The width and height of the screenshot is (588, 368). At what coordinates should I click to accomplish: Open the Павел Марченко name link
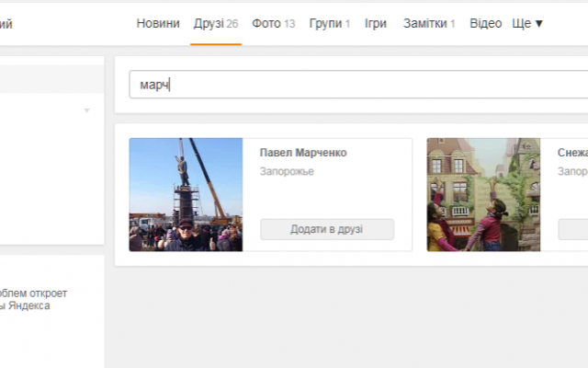pyautogui.click(x=303, y=153)
